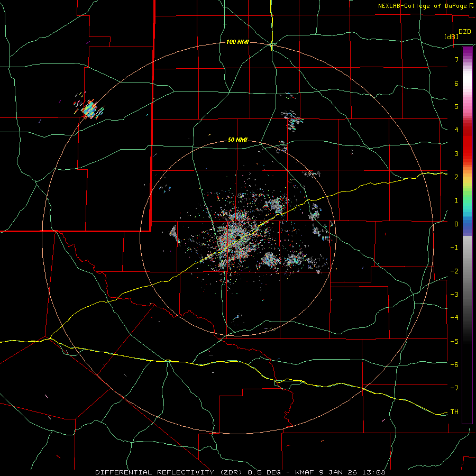The image size is (476, 476).
Task: Click the DZD colorbar title
Action: 465,32
